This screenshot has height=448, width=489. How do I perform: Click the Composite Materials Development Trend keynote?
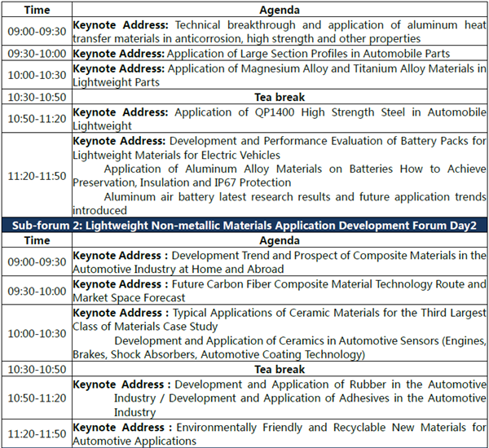pos(279,261)
